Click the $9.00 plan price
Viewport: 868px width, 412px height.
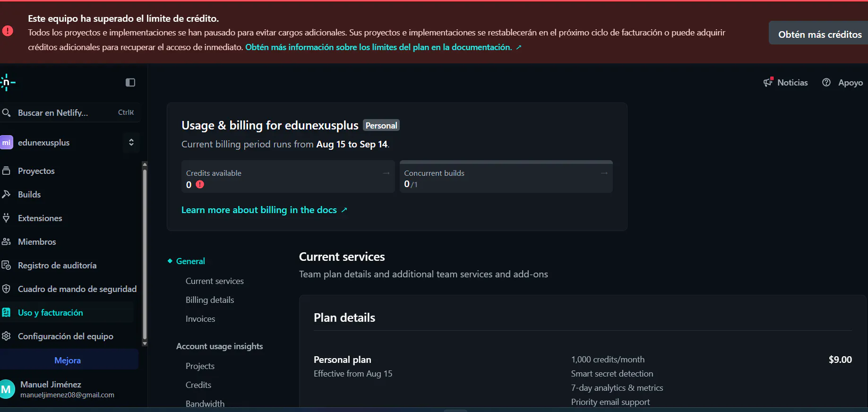[x=840, y=360]
